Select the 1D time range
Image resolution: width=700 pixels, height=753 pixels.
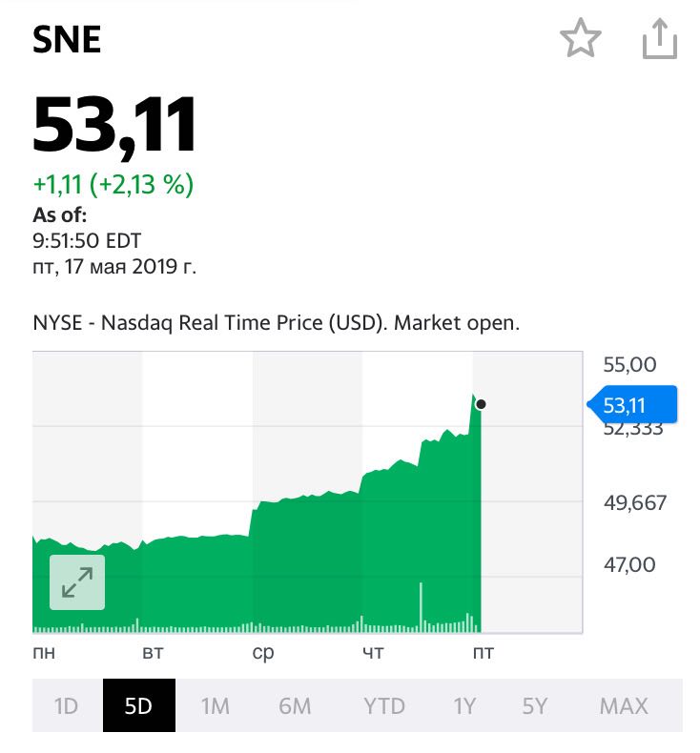[x=67, y=706]
